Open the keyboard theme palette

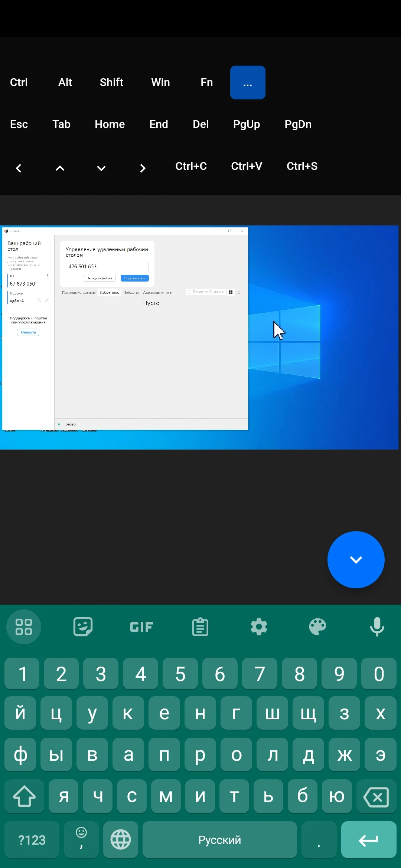tap(317, 627)
